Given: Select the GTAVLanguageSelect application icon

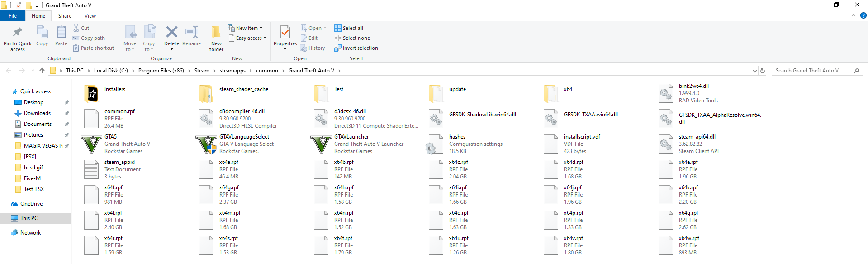Looking at the screenshot, I should coord(206,144).
